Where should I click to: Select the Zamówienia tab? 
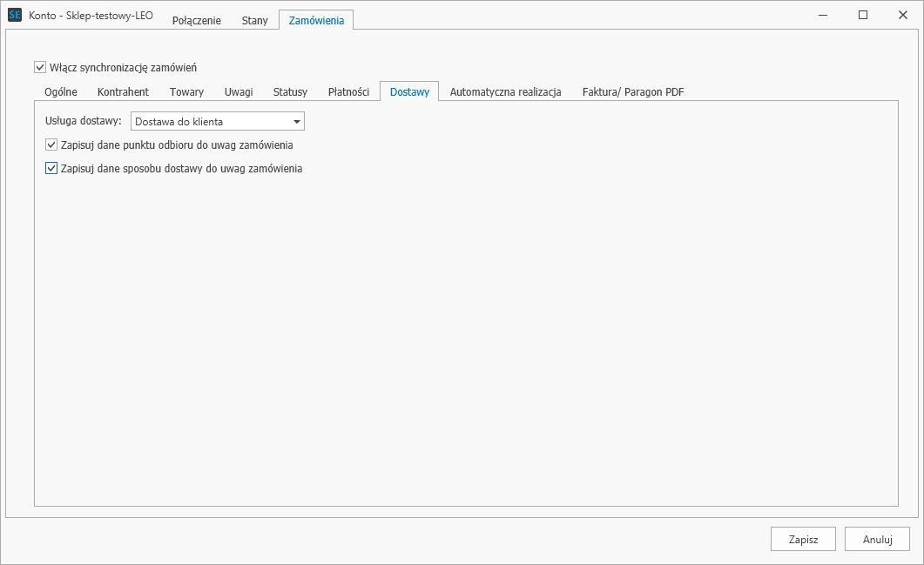316,20
